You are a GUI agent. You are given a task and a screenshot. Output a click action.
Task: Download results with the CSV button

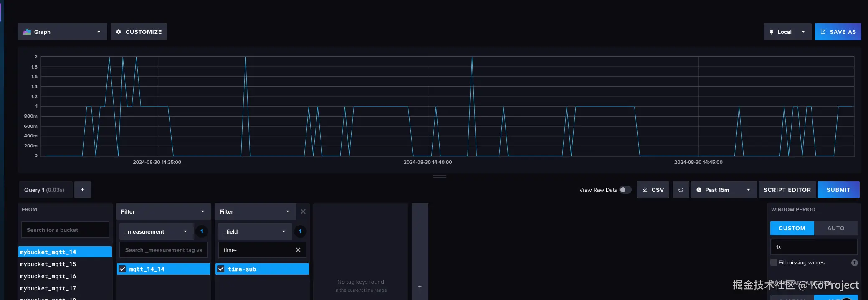point(653,190)
